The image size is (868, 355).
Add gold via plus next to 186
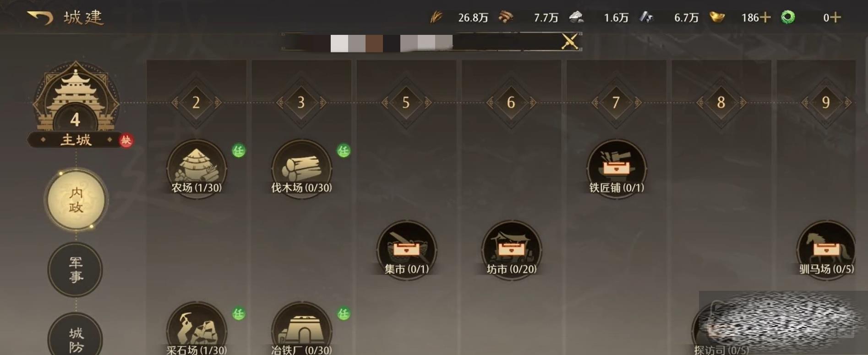click(766, 18)
